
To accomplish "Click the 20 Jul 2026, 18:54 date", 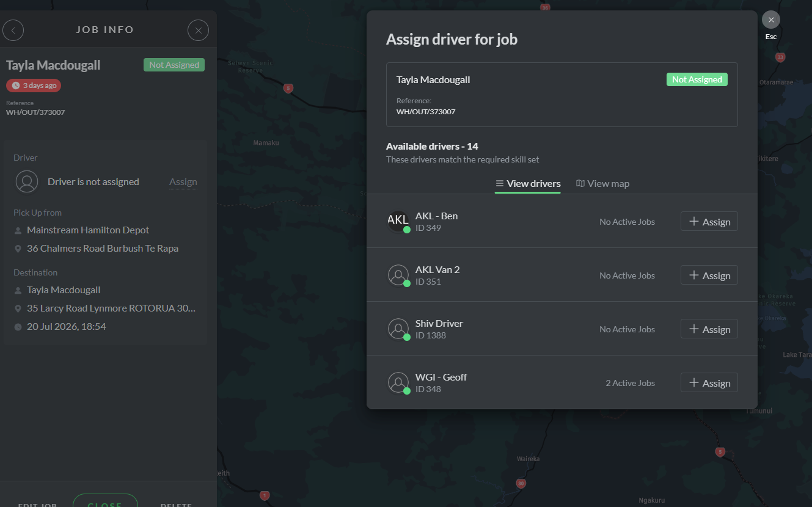I will click(67, 327).
